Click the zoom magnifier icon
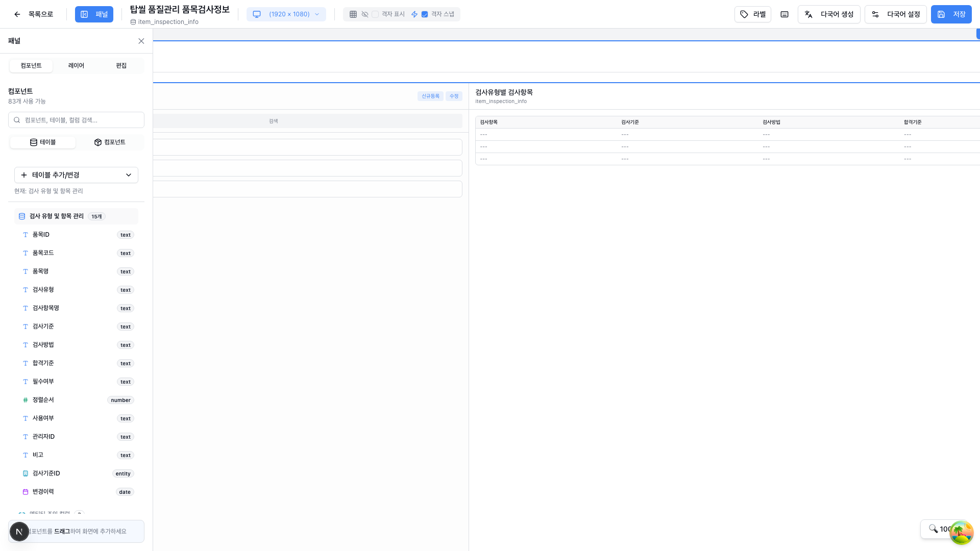The height and width of the screenshot is (551, 980). click(933, 529)
